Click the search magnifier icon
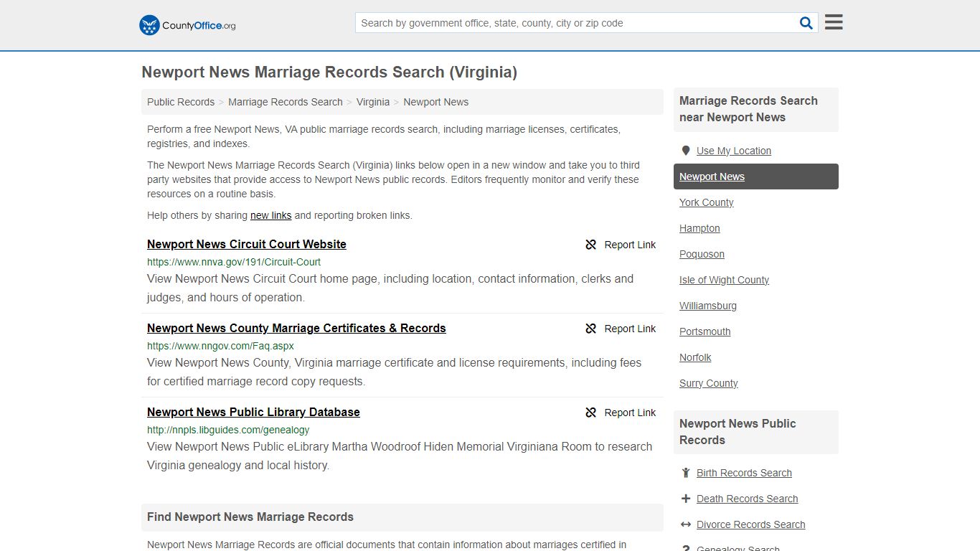The width and height of the screenshot is (980, 551). click(x=806, y=23)
